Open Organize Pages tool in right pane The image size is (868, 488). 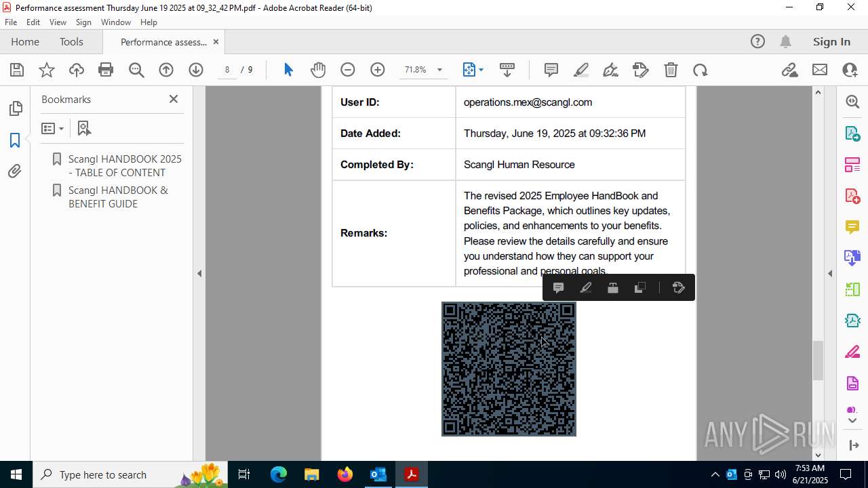[852, 164]
